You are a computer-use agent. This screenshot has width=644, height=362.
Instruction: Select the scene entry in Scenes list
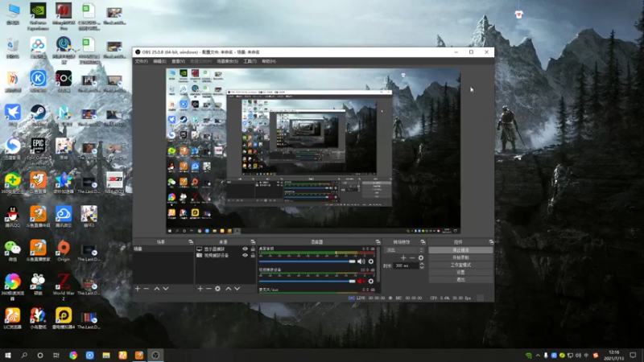pyautogui.click(x=163, y=249)
